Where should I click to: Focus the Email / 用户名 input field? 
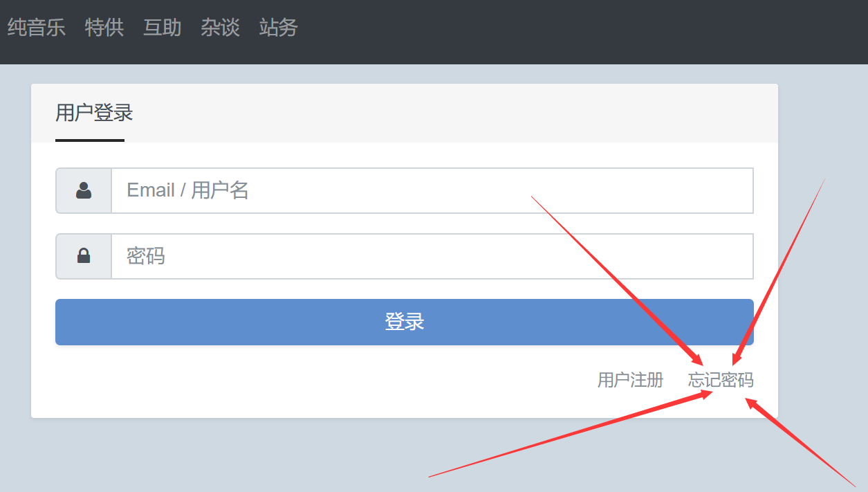point(432,190)
